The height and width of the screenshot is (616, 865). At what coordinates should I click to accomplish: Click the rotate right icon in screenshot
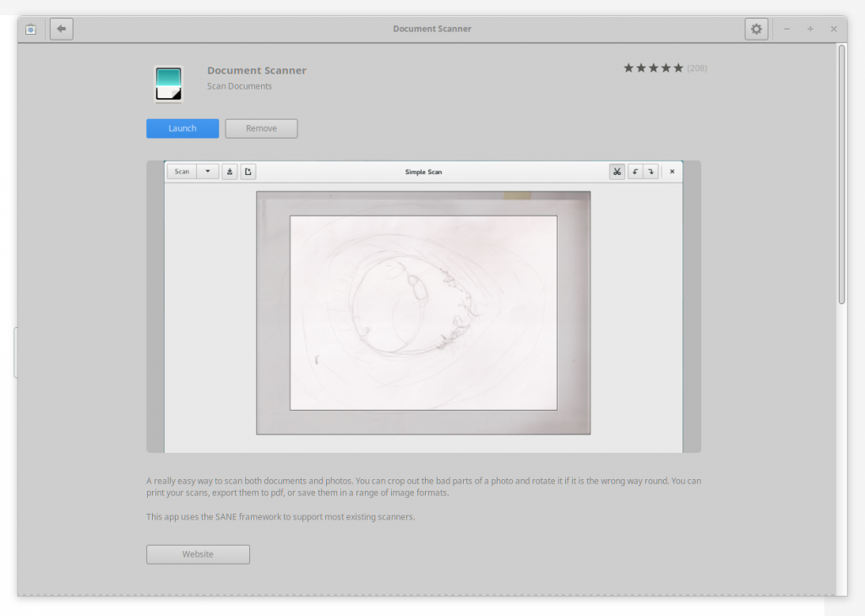pyautogui.click(x=651, y=172)
